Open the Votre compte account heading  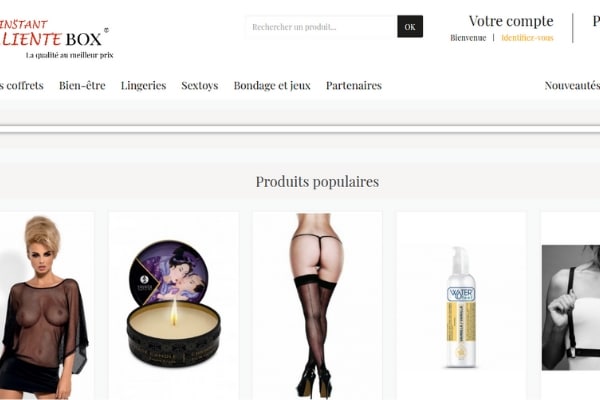[511, 21]
